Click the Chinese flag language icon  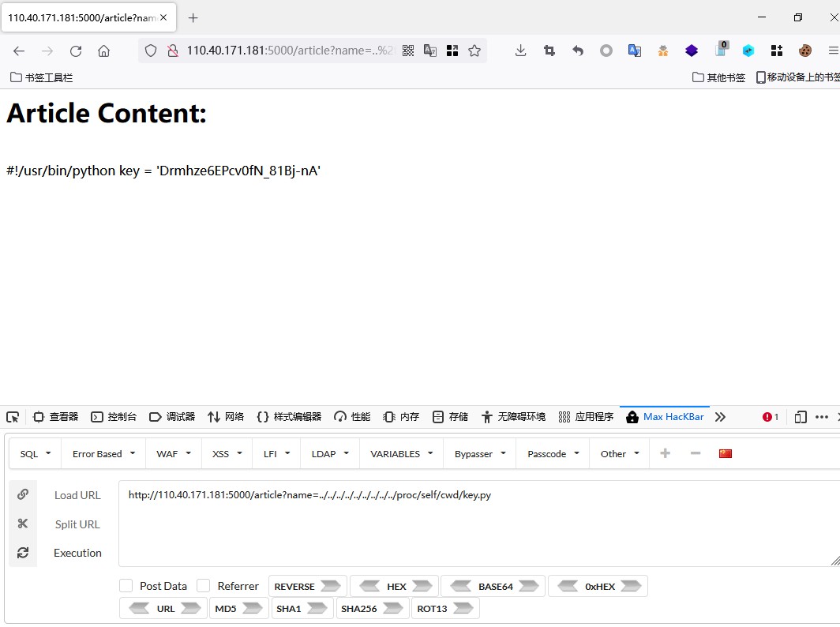tap(726, 453)
